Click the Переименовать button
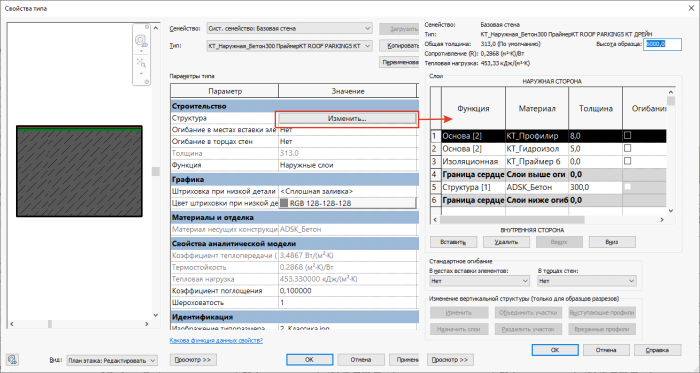The height and width of the screenshot is (373, 700). click(398, 62)
